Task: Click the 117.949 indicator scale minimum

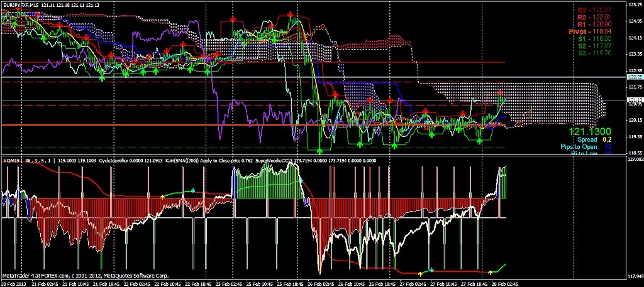Action: pos(635,276)
